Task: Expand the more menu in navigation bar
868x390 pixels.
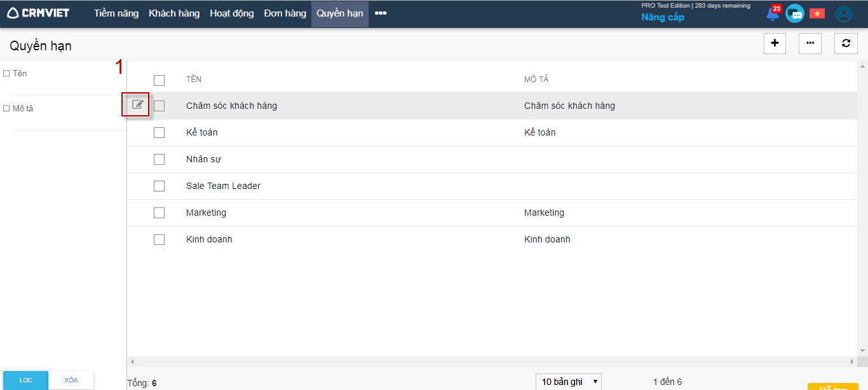Action: tap(381, 13)
